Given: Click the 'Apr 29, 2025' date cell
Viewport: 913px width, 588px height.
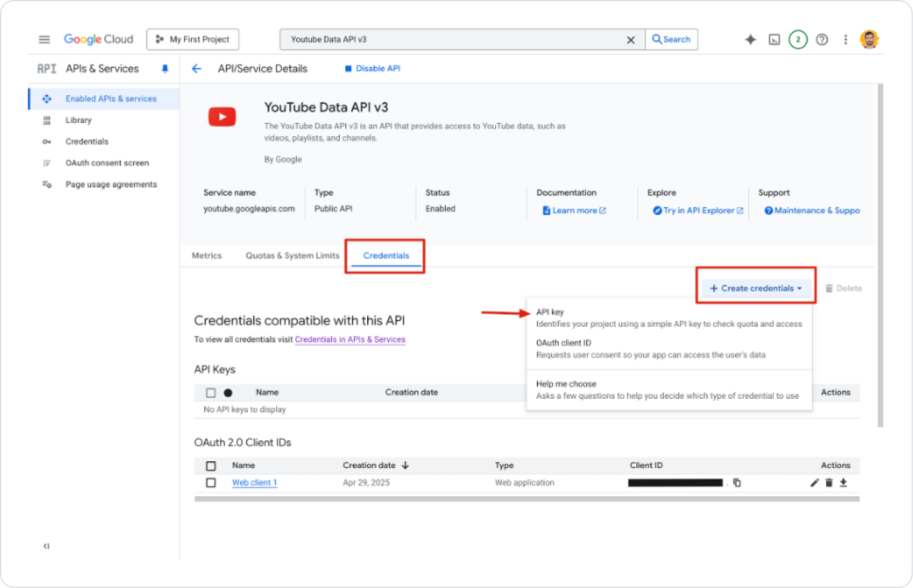Looking at the screenshot, I should 366,483.
